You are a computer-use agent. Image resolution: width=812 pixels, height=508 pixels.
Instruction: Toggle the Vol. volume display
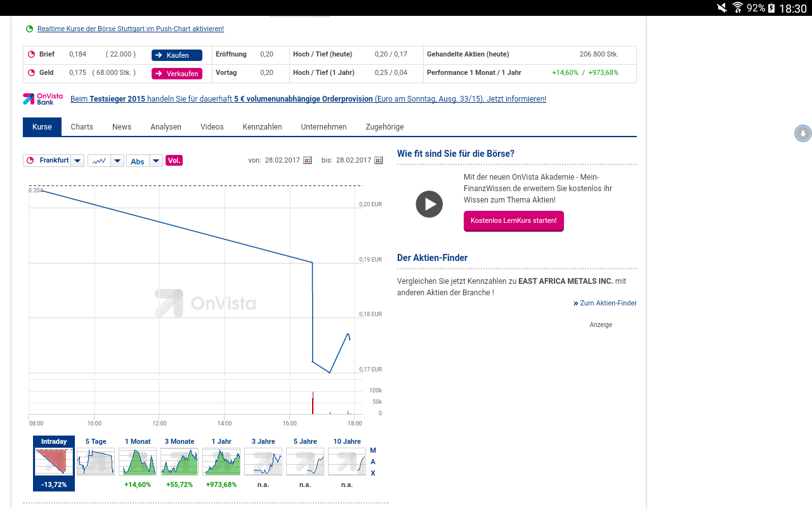pyautogui.click(x=174, y=161)
